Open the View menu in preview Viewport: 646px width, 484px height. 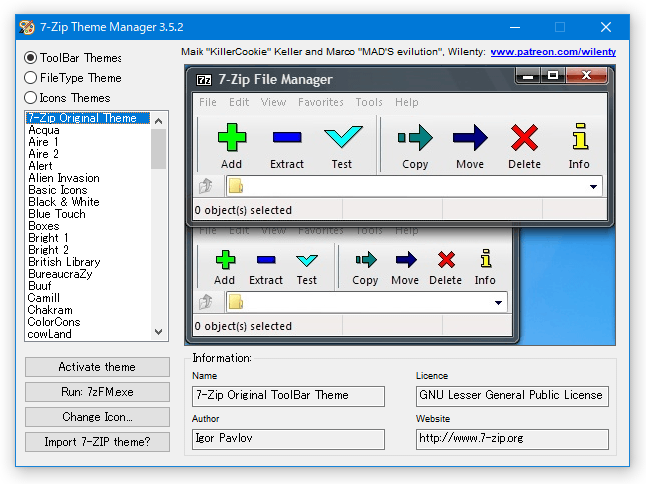273,102
